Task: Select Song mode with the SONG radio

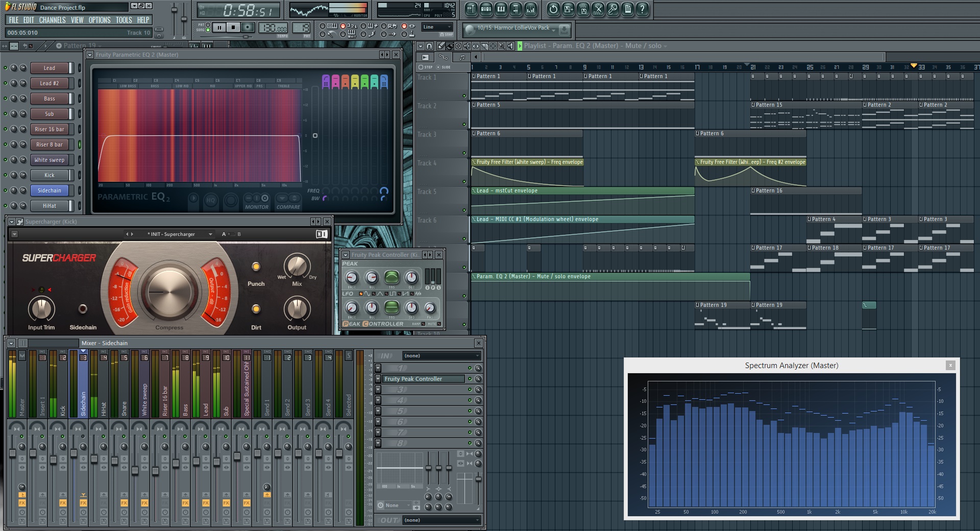Action: click(209, 30)
